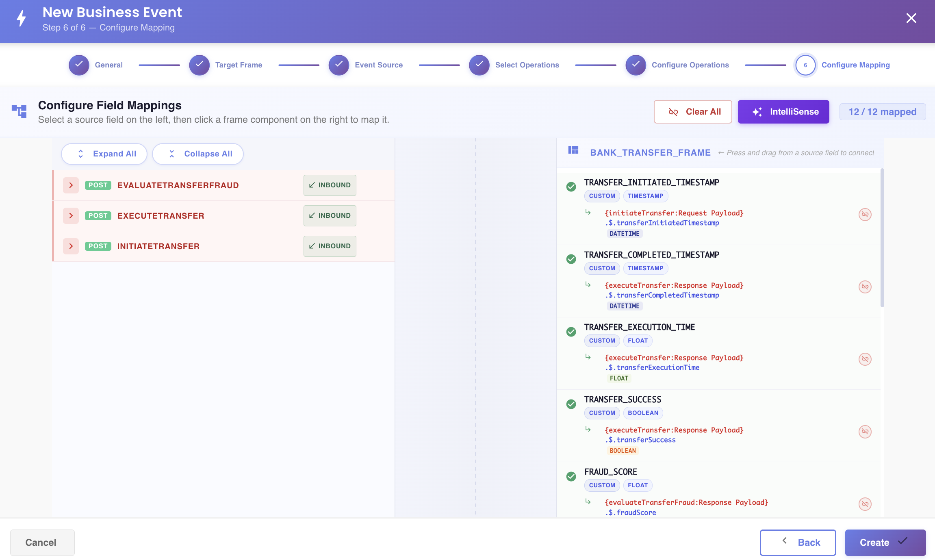
Task: Click the BANK_TRANSFER_FRAME title
Action: tap(650, 153)
